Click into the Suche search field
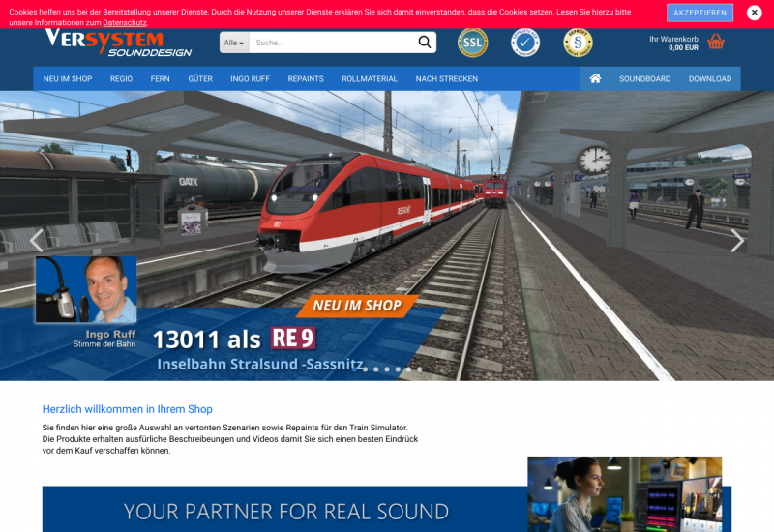774x532 pixels. (x=329, y=43)
